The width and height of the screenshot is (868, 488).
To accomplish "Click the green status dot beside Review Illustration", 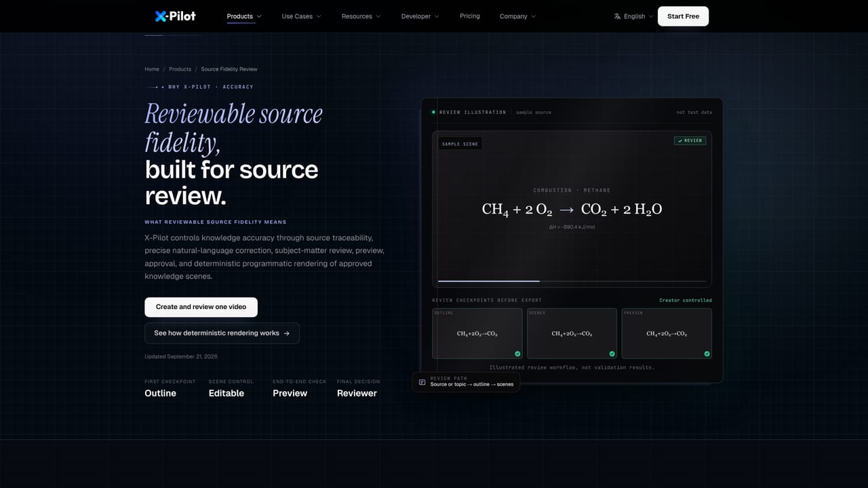I will [x=433, y=112].
